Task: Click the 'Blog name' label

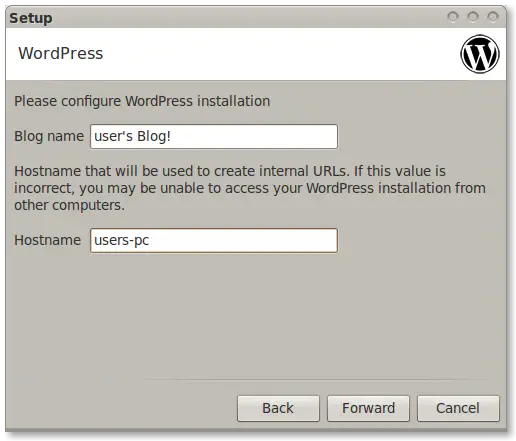Action: click(x=49, y=136)
